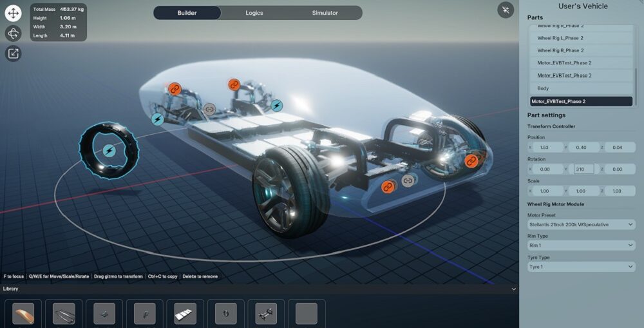
Task: Collapse the Library panel chevron
Action: pos(513,289)
